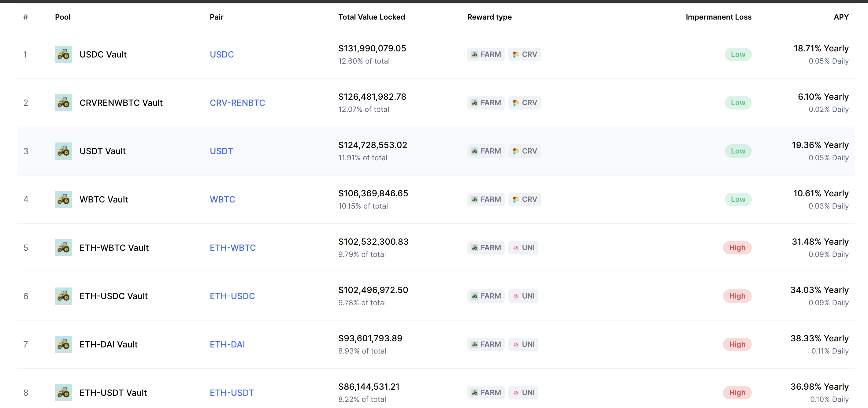Click the High badge for ETH-USDC Vault
The height and width of the screenshot is (408, 868).
737,296
